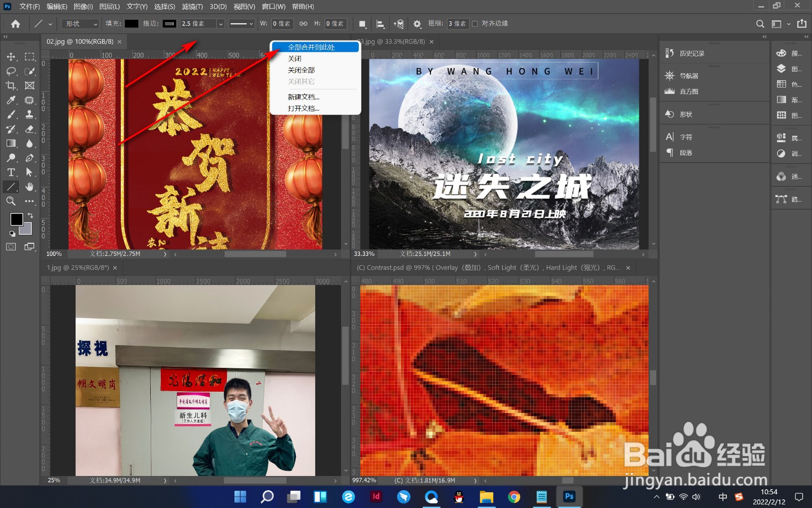Open the Histogram (直方图) panel
This screenshot has width=812, height=508.
point(682,91)
